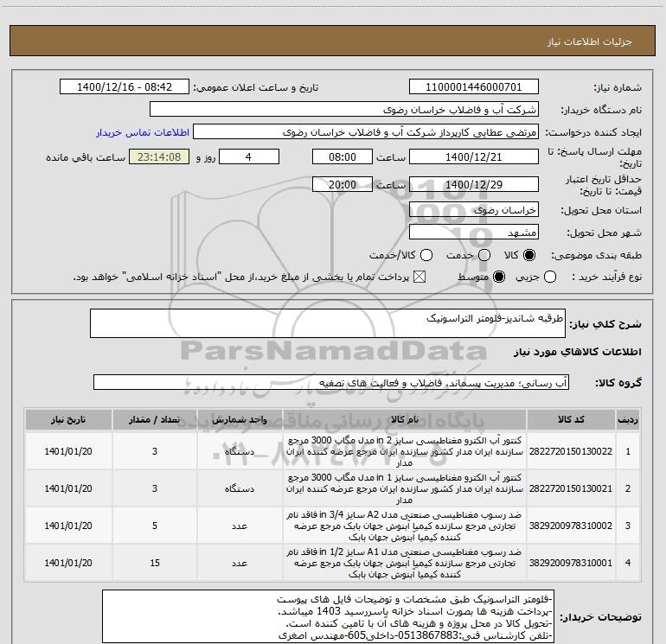Screen dimensions: 666x644
Task: Choose the جزیی purchase type radio button
Action: [x=549, y=277]
